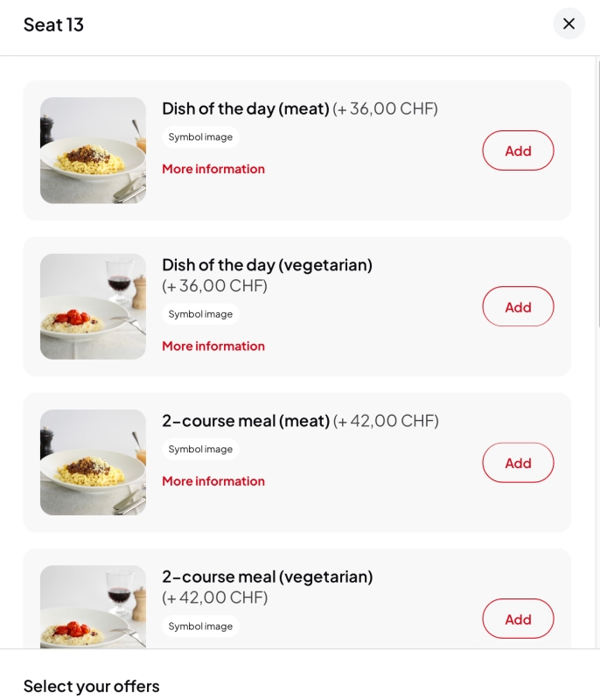
Task: Click the Dish of the day (meat) photo
Action: coord(93,150)
